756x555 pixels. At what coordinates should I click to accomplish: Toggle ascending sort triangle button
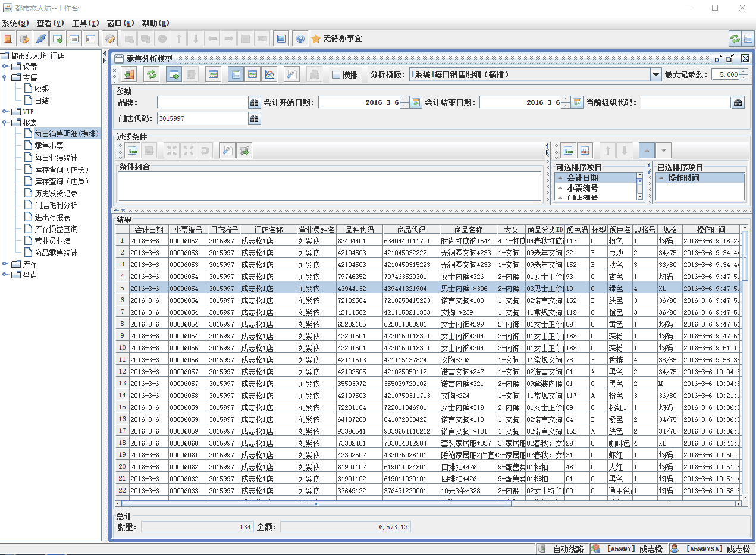(x=647, y=150)
